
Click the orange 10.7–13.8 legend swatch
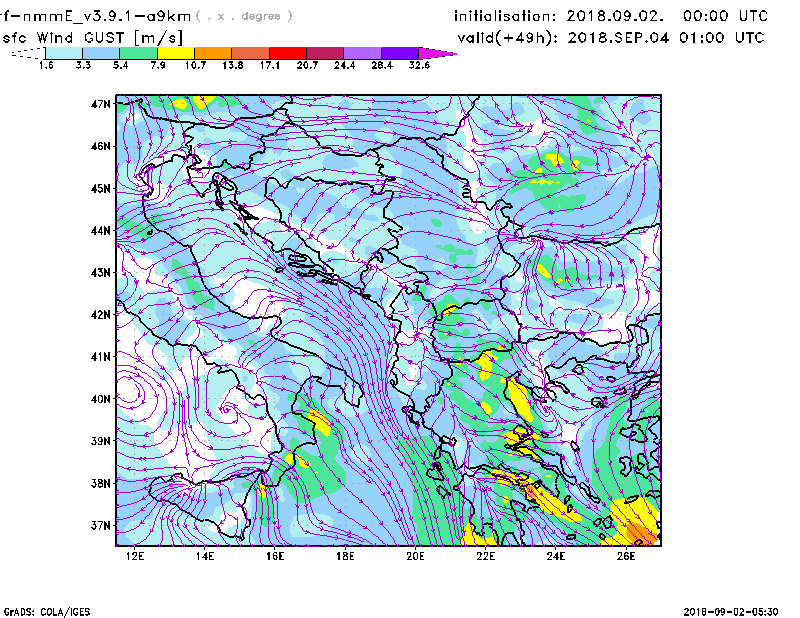tap(213, 53)
